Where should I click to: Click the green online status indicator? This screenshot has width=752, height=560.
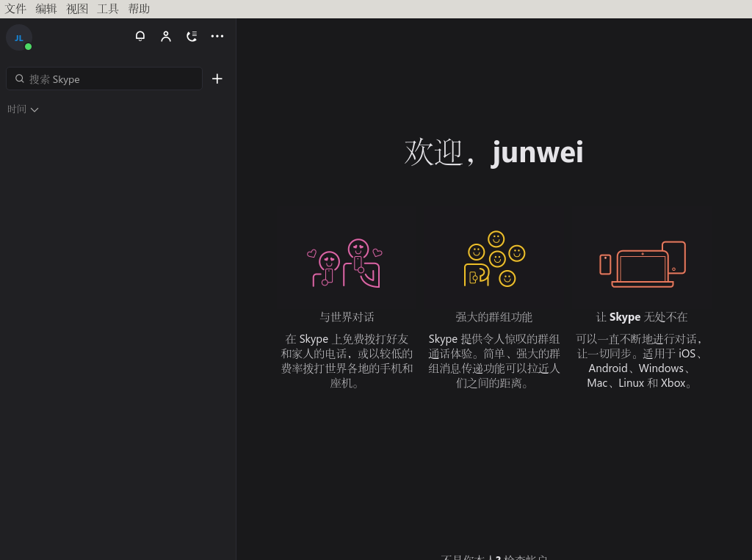point(28,46)
